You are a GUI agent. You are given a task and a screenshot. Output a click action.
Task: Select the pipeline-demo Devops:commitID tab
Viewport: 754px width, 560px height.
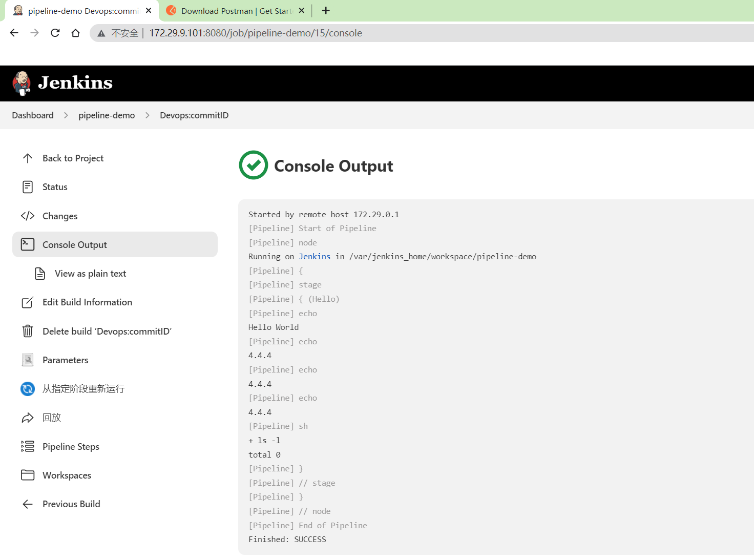pyautogui.click(x=82, y=11)
